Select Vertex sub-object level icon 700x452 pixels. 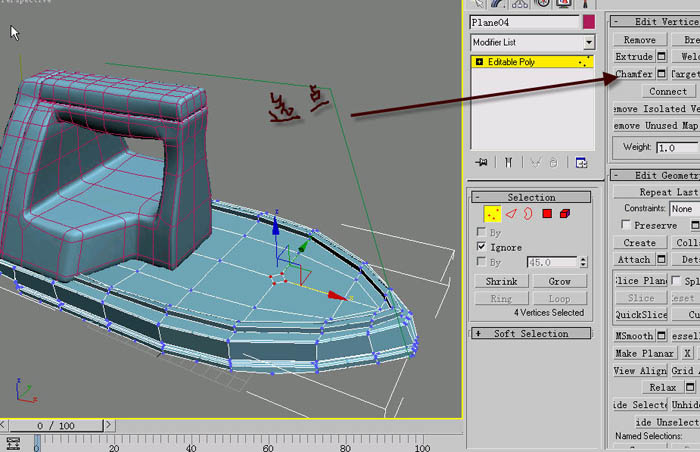coord(492,214)
